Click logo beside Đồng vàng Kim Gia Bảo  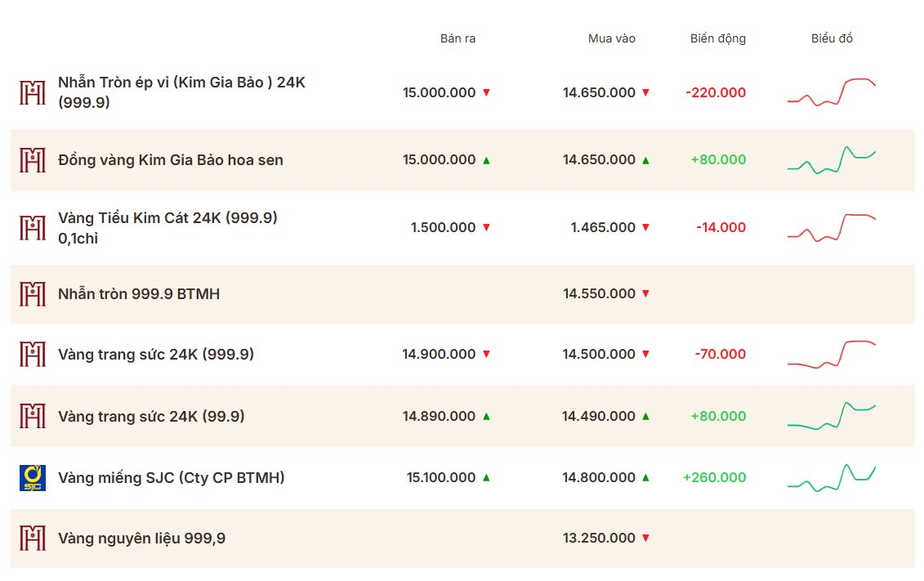[x=33, y=159]
